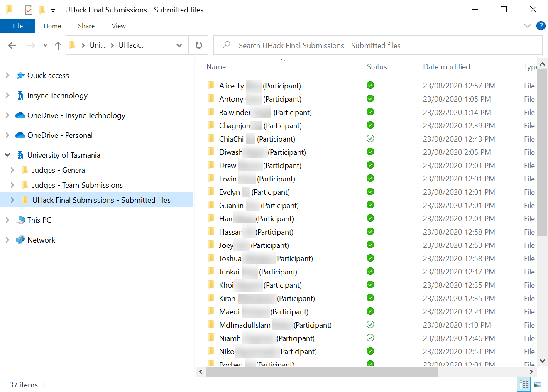Expand the Judges - General folder

pos(12,170)
